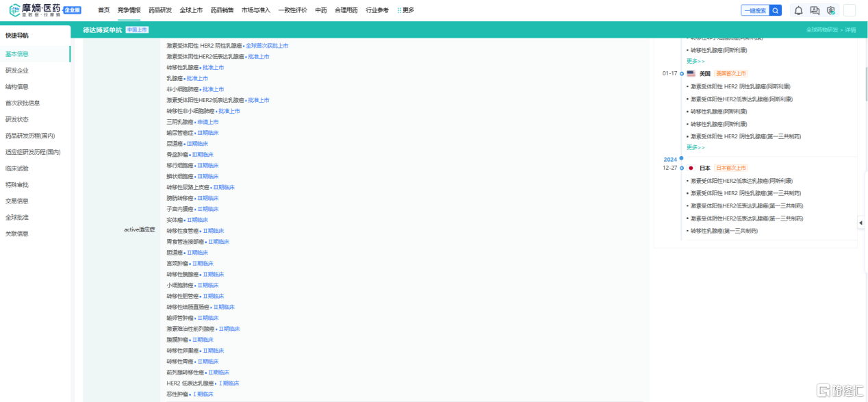Open the 药品销售 menu
The width and height of the screenshot is (868, 402).
point(222,10)
